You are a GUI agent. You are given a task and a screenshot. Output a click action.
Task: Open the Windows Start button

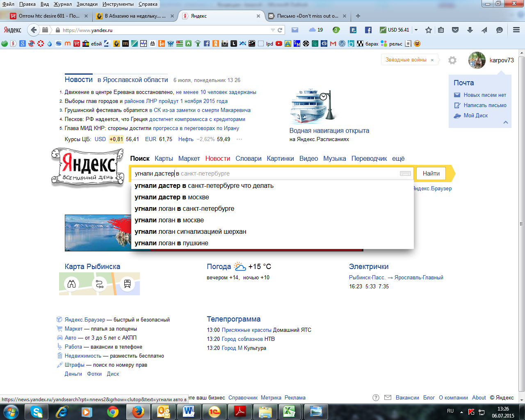(11, 411)
